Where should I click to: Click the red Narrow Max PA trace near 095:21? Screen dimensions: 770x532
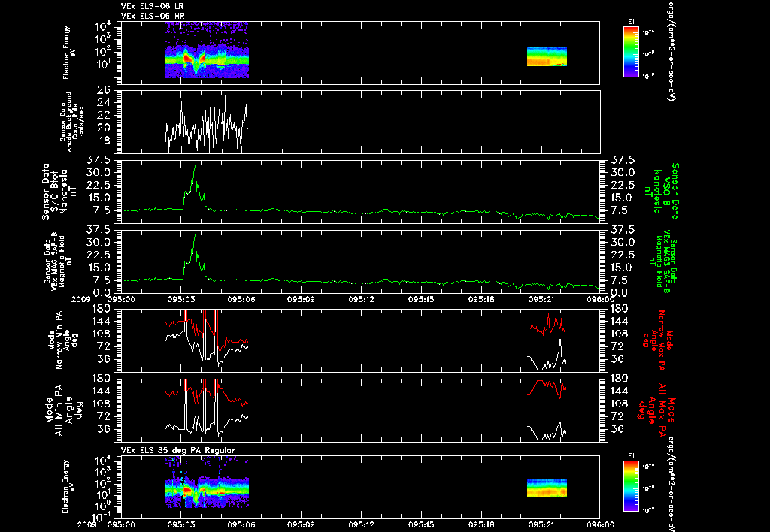[x=547, y=325]
